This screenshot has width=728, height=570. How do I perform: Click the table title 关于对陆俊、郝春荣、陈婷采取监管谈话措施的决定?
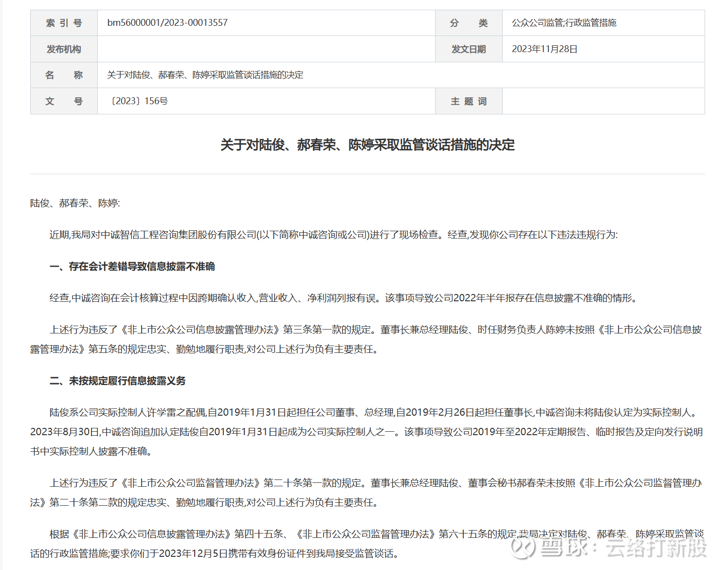pos(205,75)
